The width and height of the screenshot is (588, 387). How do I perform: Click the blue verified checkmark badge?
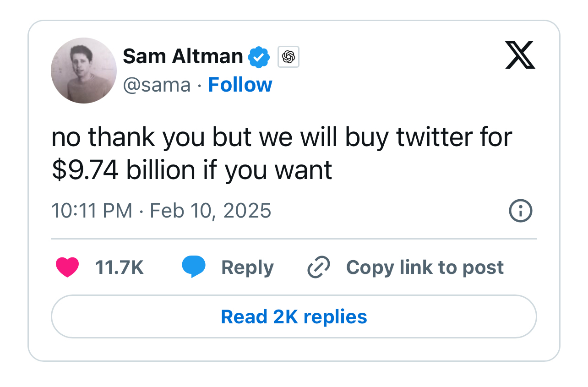click(259, 57)
